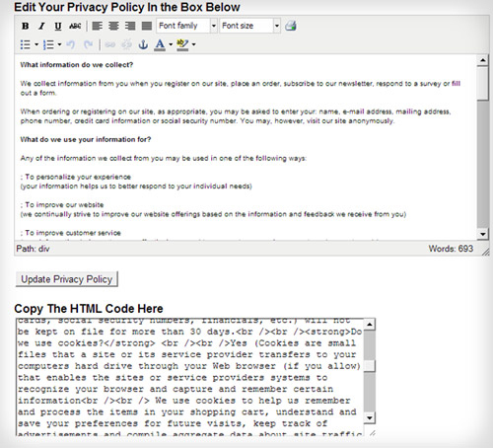Align text right
The width and height of the screenshot is (493, 448).
click(x=130, y=26)
